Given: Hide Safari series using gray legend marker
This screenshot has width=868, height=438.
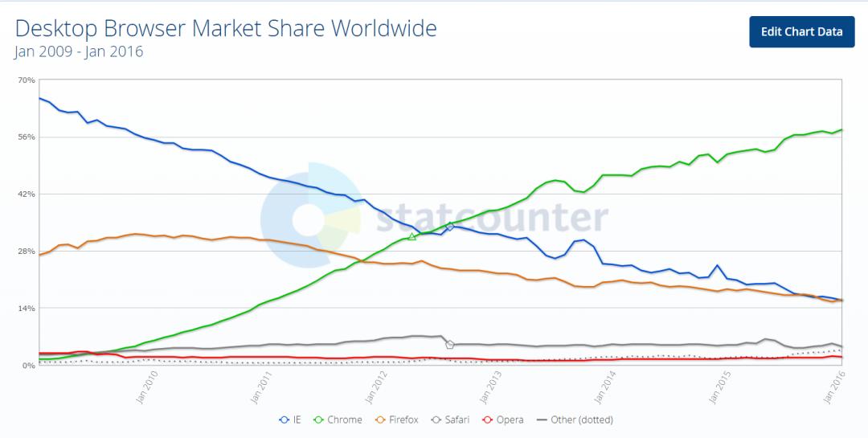Looking at the screenshot, I should pyautogui.click(x=436, y=420).
